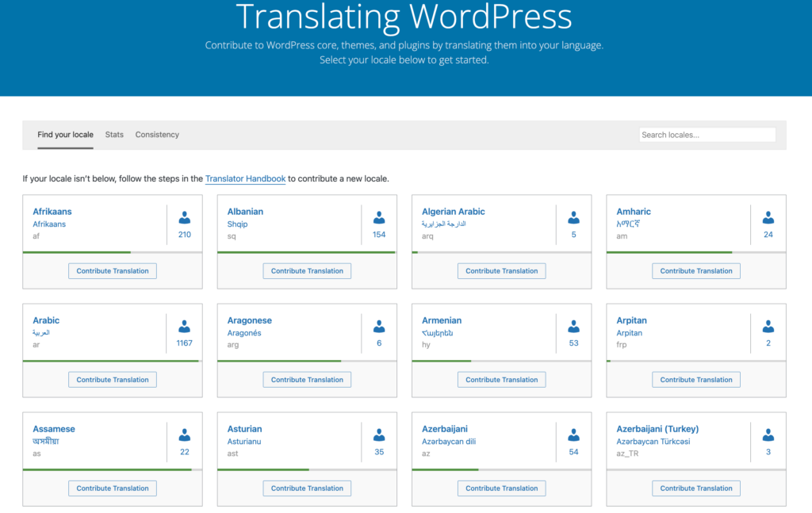The height and width of the screenshot is (513, 812).
Task: Open the Algerian Arabic locale title link
Action: (453, 211)
